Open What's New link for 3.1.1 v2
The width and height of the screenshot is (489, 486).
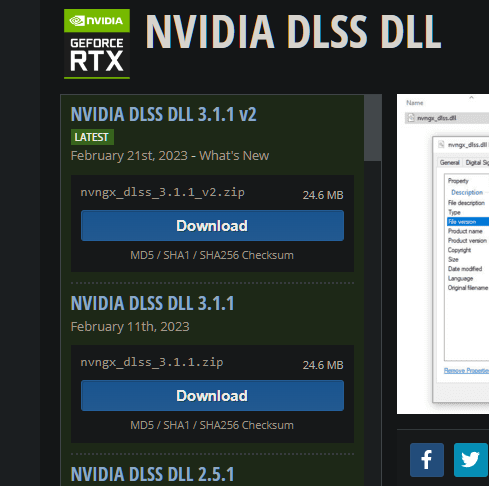234,156
